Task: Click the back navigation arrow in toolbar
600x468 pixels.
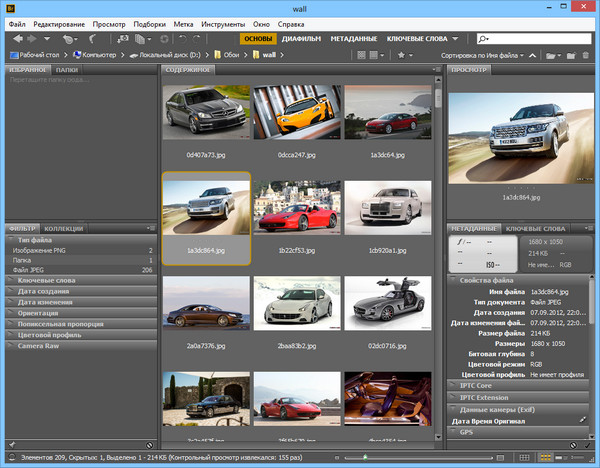Action: click(18, 38)
